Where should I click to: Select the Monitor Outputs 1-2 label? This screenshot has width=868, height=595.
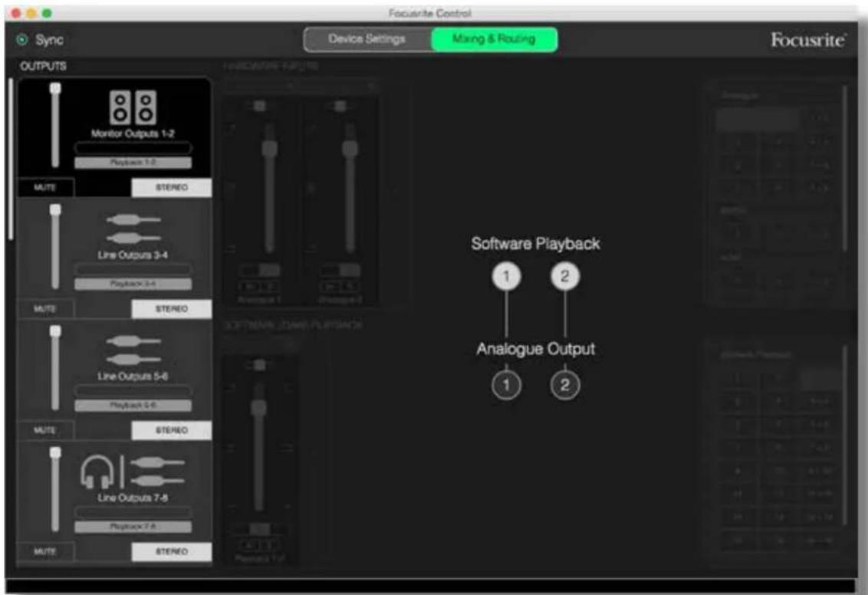click(133, 133)
